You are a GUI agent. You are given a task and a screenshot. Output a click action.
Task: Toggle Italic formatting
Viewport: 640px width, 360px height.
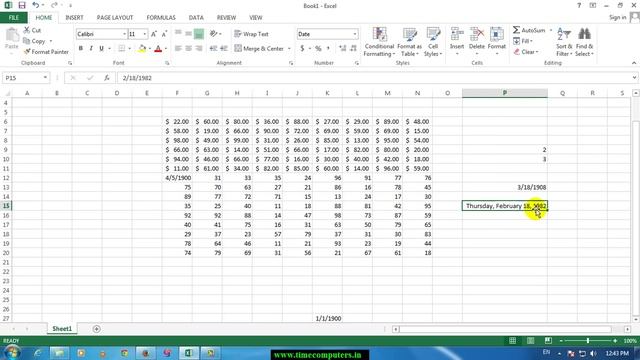tap(91, 49)
